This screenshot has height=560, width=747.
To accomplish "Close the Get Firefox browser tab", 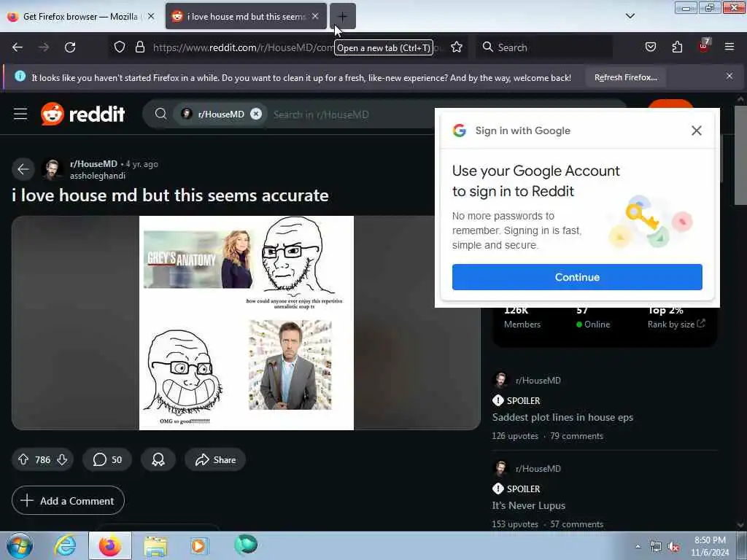I will (151, 16).
